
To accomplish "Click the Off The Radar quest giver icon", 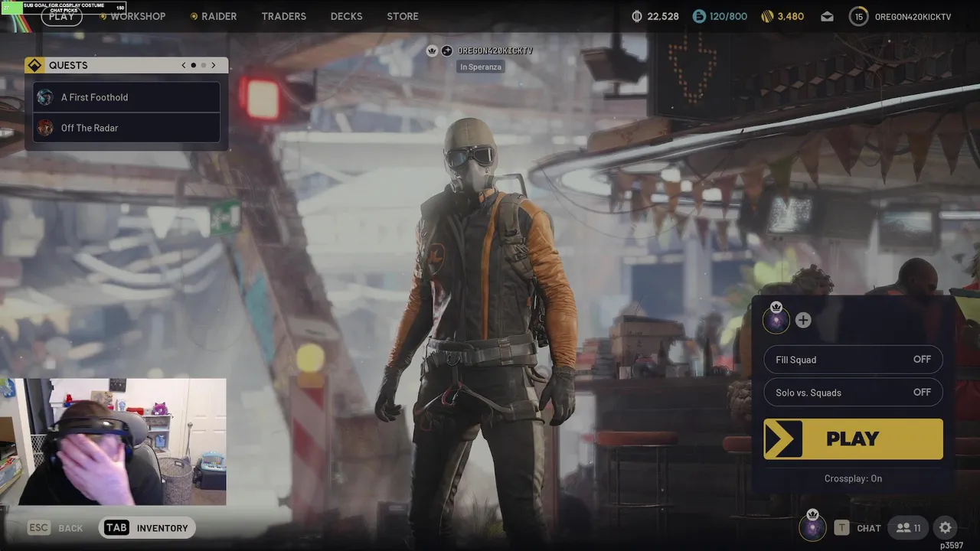I will tap(45, 128).
